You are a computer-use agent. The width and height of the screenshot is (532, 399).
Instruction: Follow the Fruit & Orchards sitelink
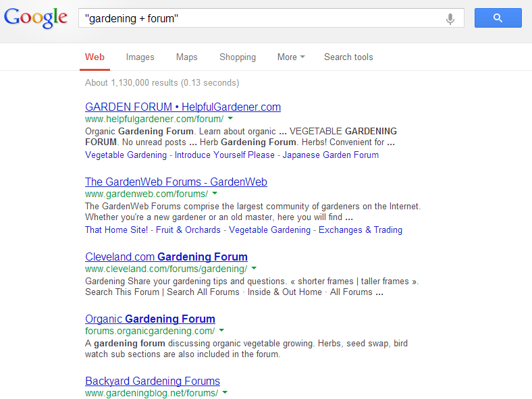tap(188, 230)
